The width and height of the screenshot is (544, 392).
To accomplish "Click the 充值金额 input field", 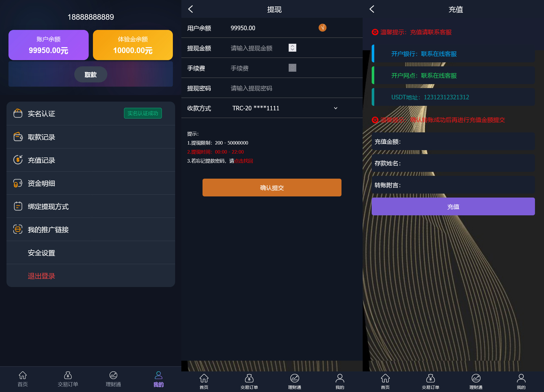I will tap(466, 142).
